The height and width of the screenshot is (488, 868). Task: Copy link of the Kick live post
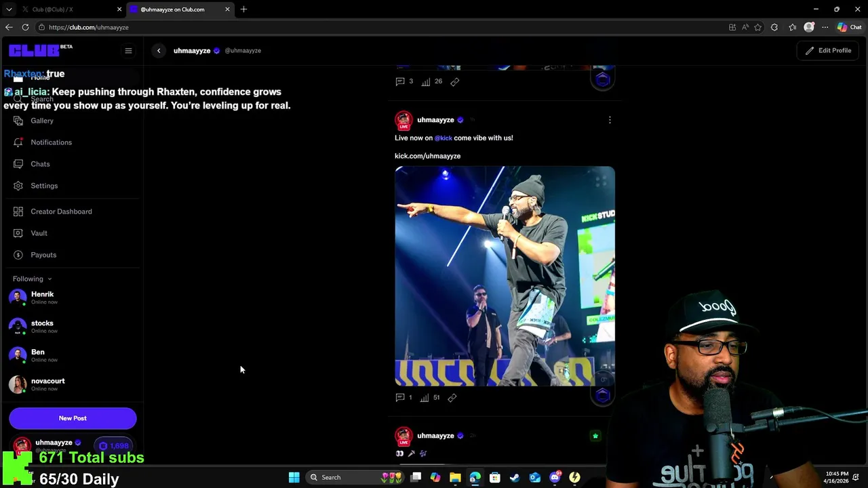tap(452, 398)
